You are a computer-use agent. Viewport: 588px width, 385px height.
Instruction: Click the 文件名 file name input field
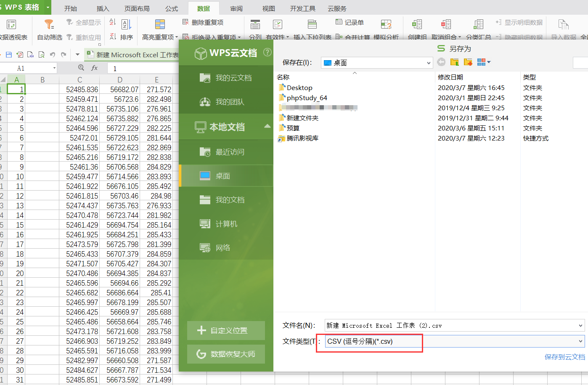(450, 325)
